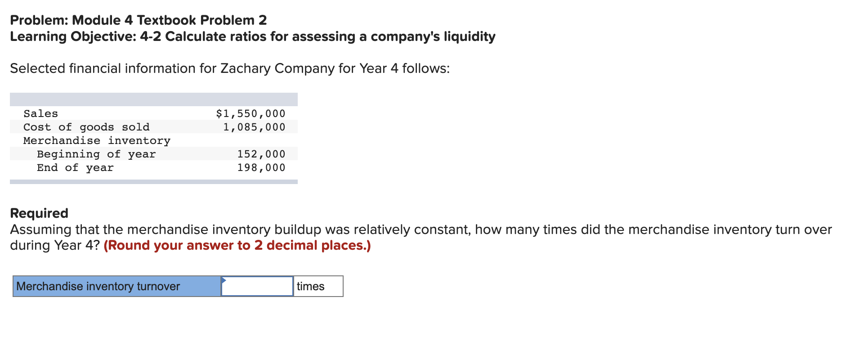Click the Problem: Module 4 Textbook Problem 2 title
The image size is (868, 351).
click(138, 20)
